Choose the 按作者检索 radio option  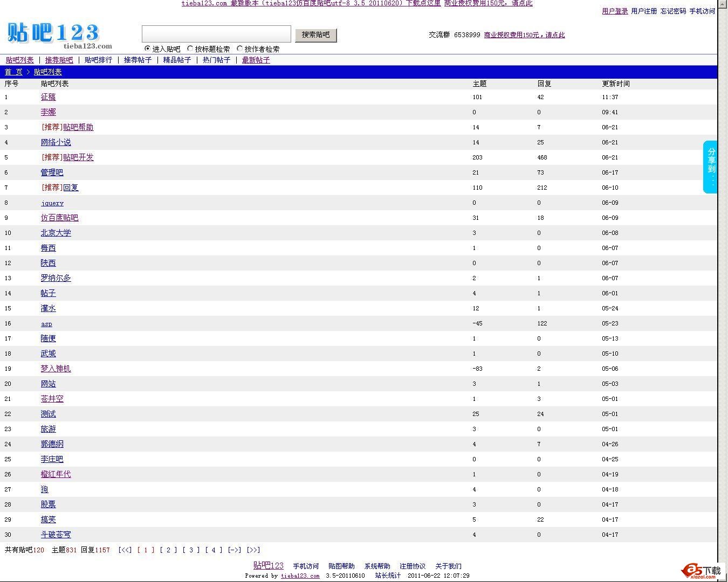240,48
